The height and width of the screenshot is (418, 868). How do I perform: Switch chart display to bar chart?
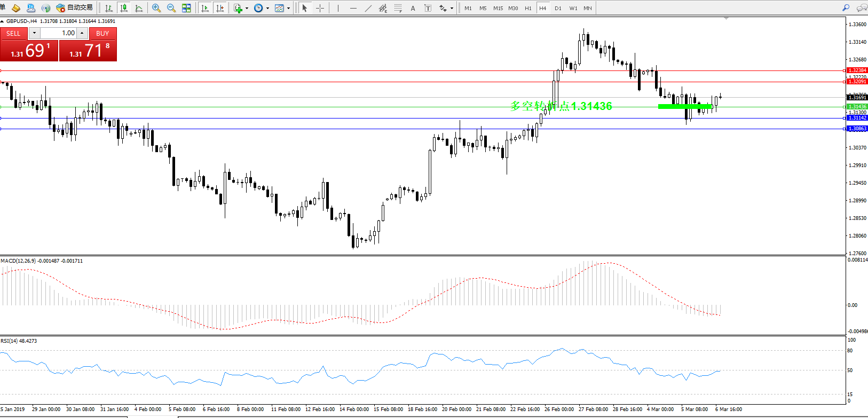(x=109, y=8)
